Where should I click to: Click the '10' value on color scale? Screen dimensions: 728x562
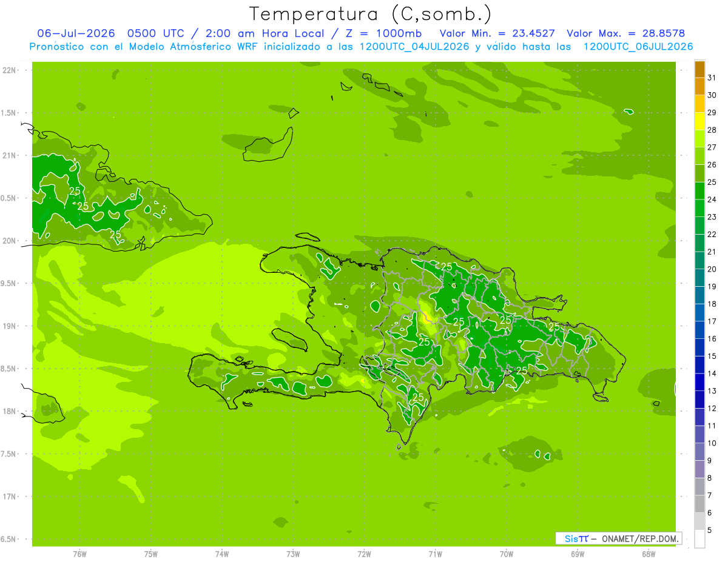click(x=712, y=443)
